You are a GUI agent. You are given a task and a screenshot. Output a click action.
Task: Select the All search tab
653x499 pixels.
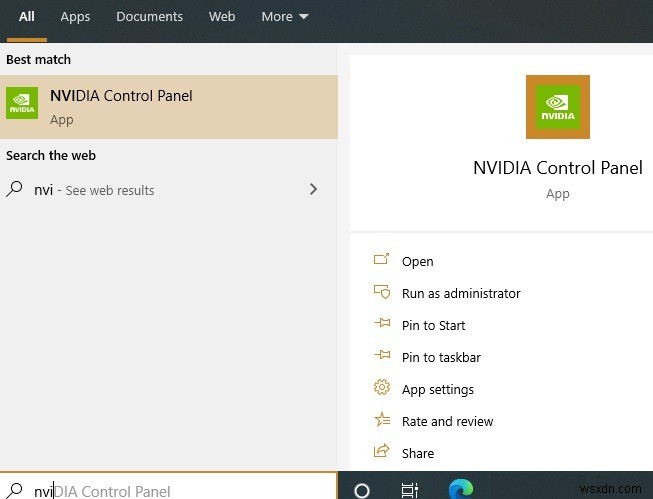[27, 17]
